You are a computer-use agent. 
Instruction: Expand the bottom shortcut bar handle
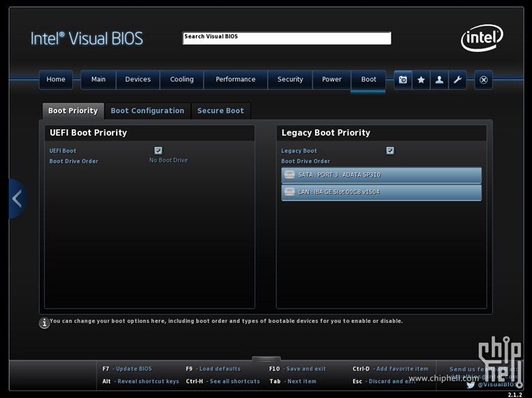pos(266,358)
